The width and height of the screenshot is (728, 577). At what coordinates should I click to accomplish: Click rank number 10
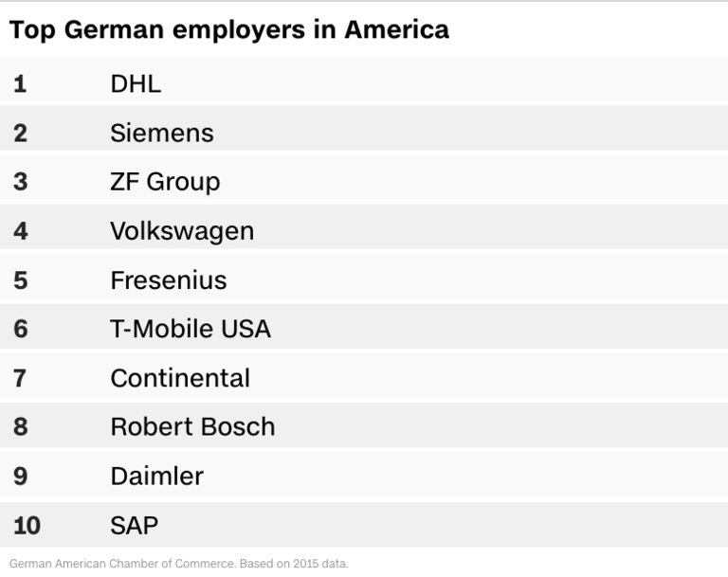coord(27,525)
